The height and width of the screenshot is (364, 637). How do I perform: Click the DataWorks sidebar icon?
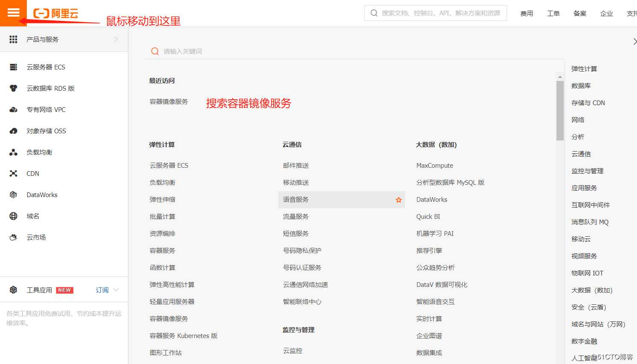tap(14, 195)
